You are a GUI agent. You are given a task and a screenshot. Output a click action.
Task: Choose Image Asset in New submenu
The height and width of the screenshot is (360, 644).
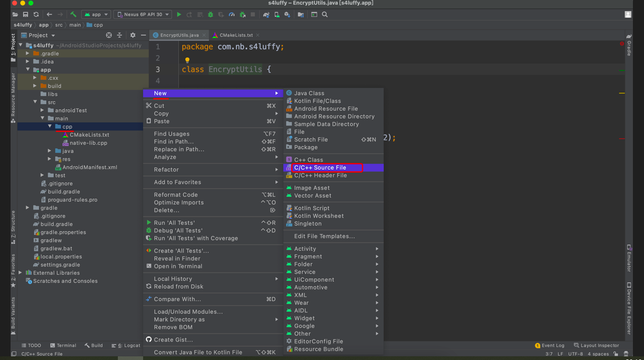coord(334,188)
